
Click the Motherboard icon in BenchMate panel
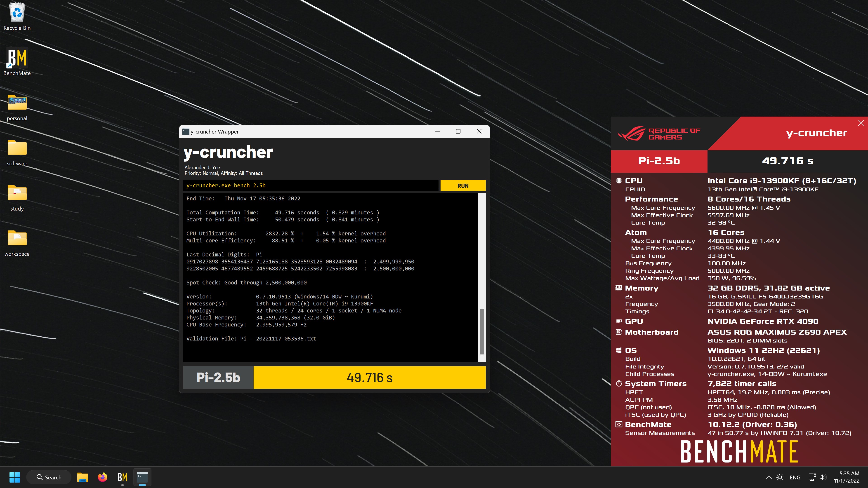pos(619,332)
